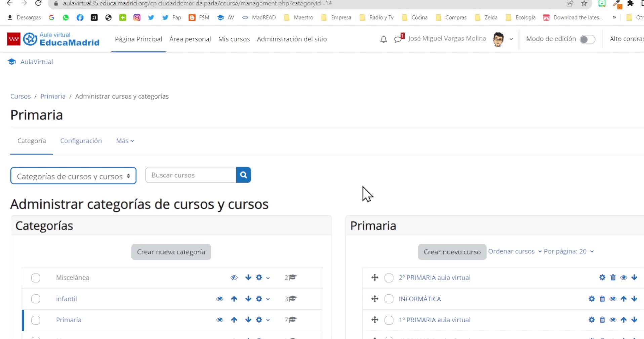
Task: Open Infantil category gear actions menu
Action: 263,299
